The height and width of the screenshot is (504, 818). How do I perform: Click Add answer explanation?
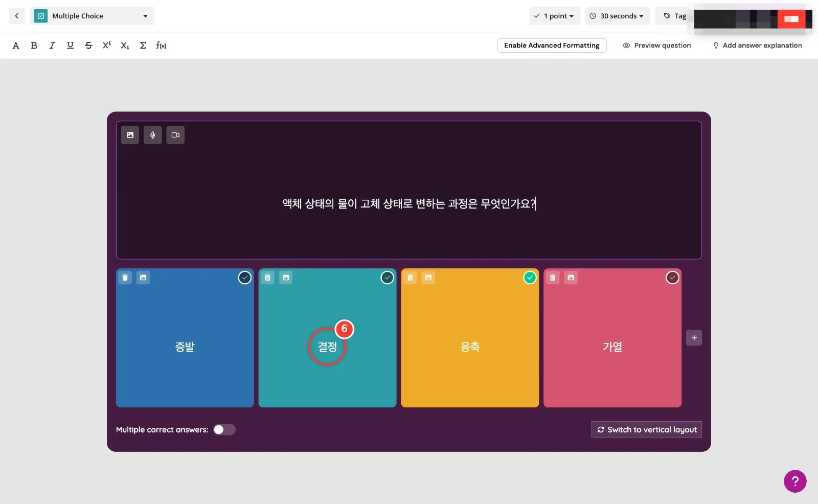point(758,45)
